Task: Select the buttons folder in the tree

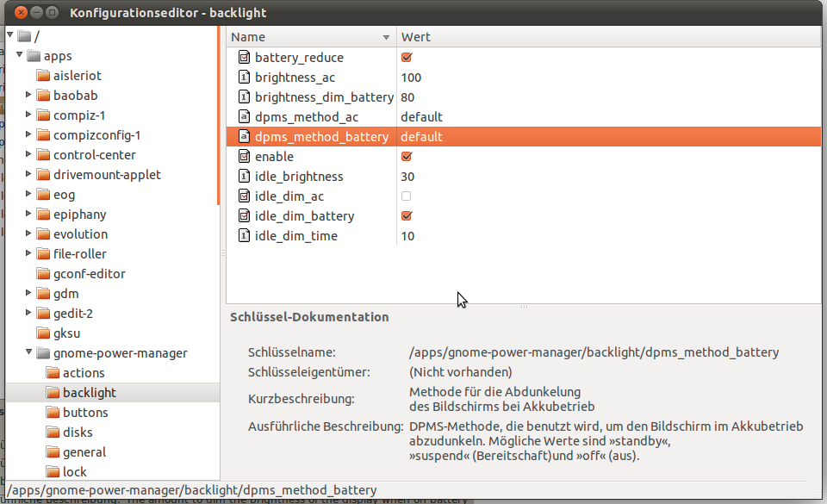Action: coord(85,413)
